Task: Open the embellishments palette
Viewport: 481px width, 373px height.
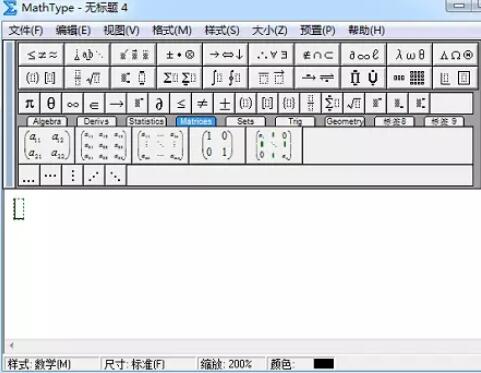Action: click(133, 55)
